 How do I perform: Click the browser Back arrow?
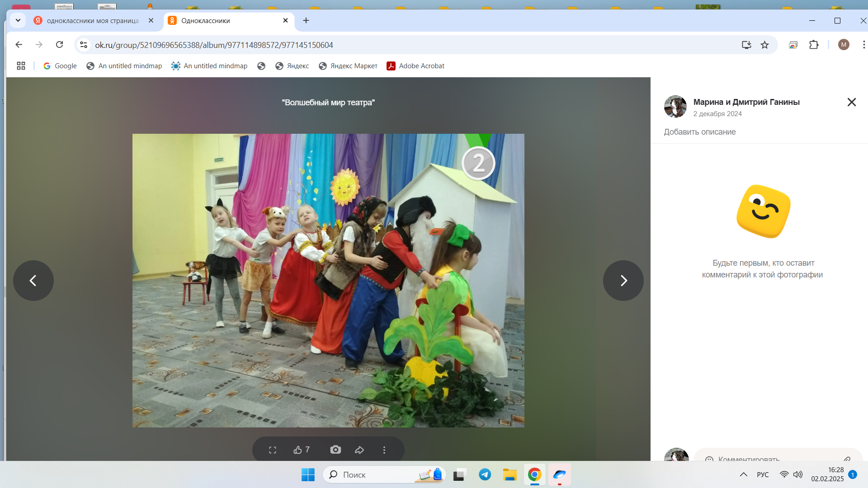point(19,45)
